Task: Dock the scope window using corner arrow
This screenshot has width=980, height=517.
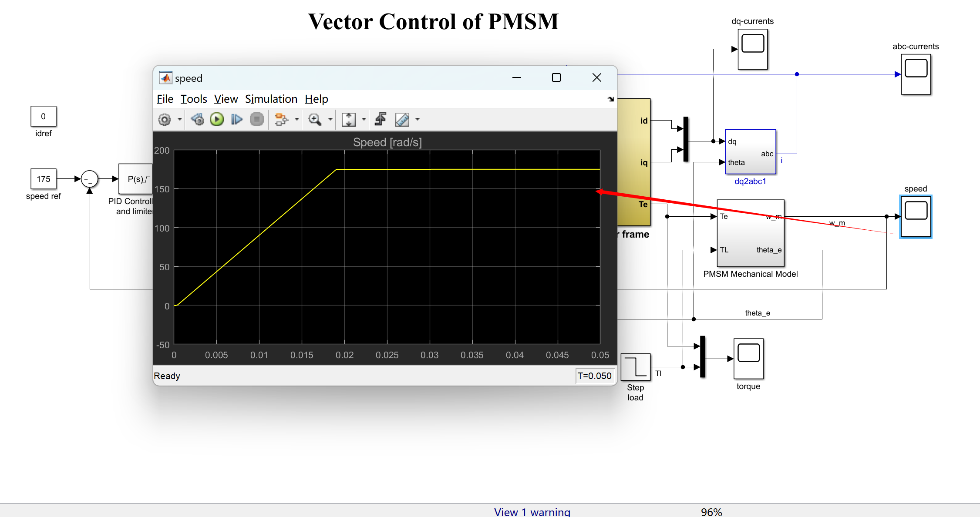Action: click(611, 99)
